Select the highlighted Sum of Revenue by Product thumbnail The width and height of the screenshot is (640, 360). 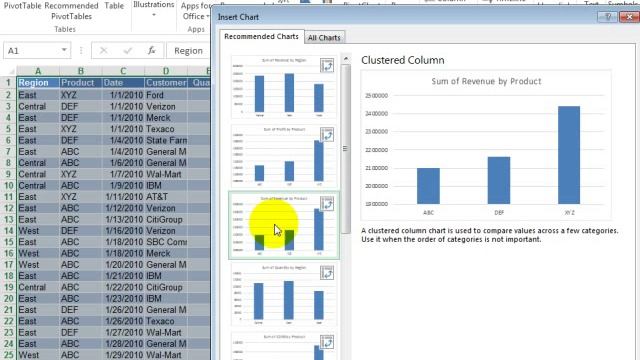pyautogui.click(x=284, y=225)
